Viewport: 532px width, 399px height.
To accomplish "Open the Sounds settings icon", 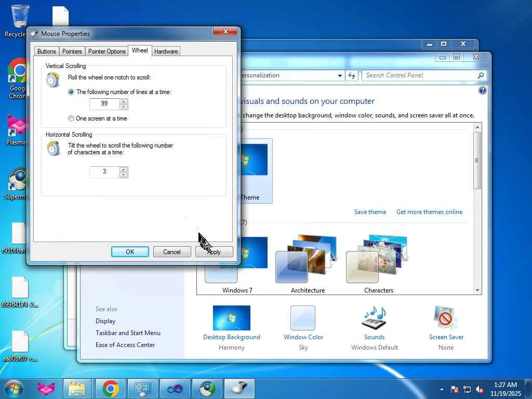I will pyautogui.click(x=374, y=318).
